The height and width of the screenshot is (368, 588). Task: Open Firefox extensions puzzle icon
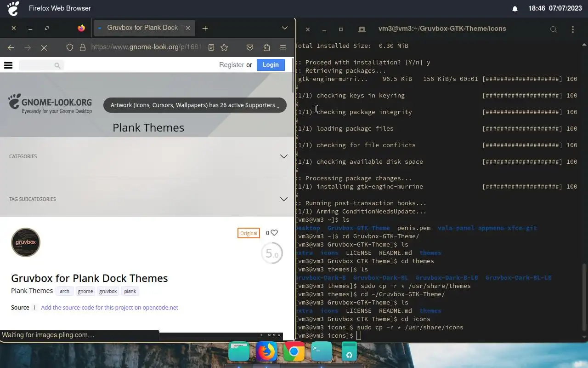266,47
